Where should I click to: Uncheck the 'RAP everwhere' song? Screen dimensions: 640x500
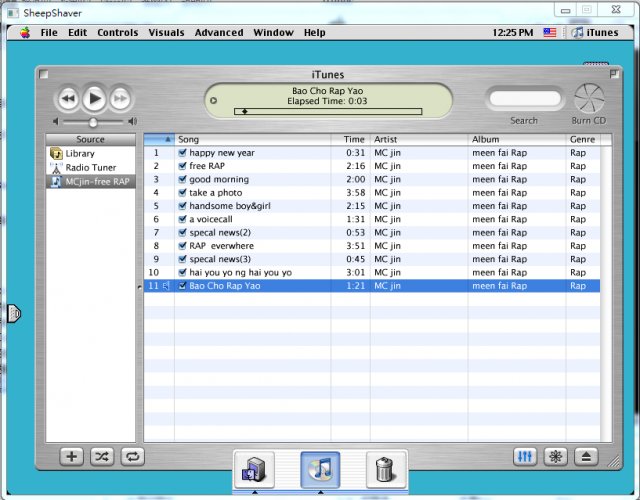(x=182, y=246)
